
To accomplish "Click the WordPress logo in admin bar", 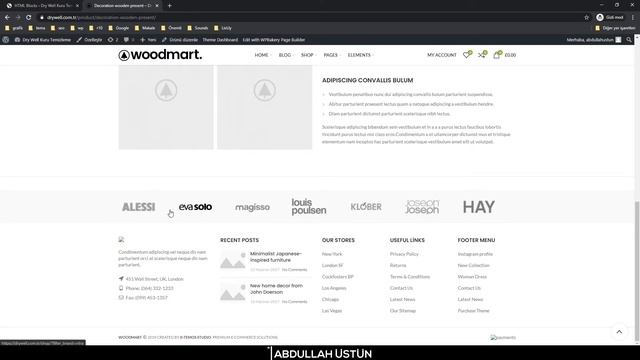I will [6, 40].
